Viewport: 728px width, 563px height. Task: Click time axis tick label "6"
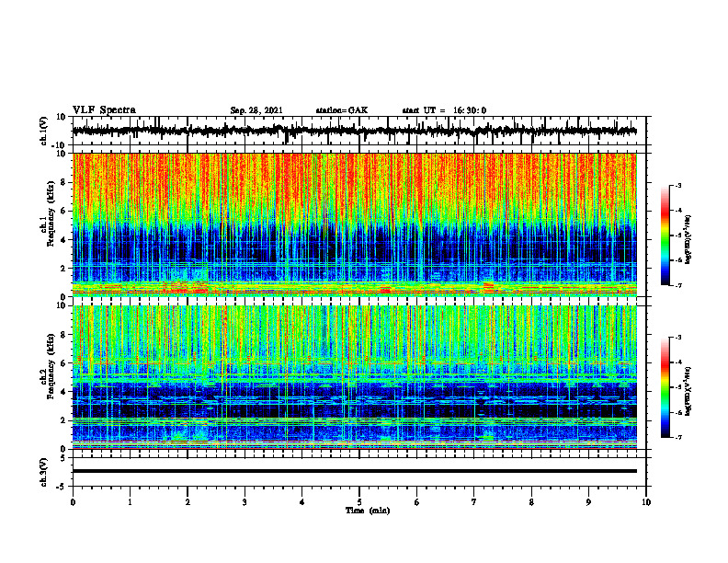pos(417,502)
